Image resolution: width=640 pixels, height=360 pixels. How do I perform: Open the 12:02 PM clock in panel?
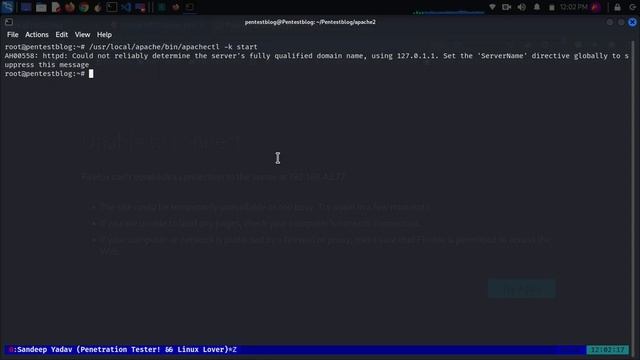(x=573, y=7)
